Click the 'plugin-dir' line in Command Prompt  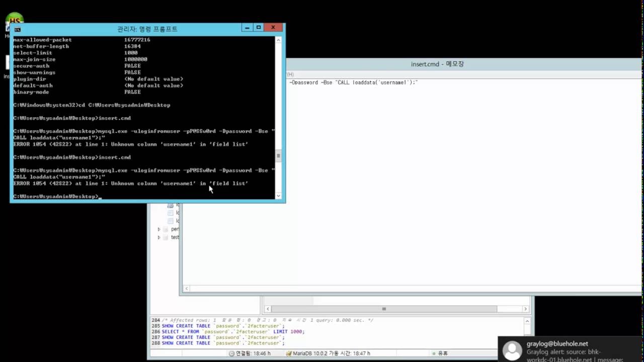(x=98, y=79)
